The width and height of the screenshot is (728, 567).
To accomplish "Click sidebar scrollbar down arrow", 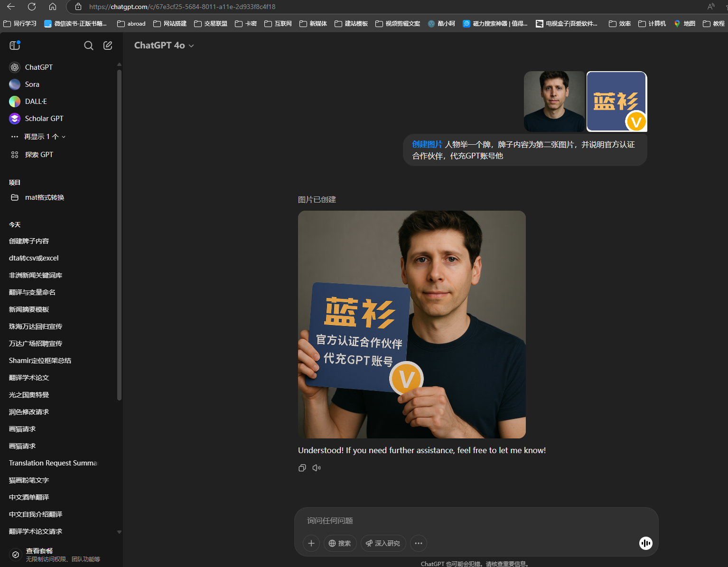I will 119,532.
